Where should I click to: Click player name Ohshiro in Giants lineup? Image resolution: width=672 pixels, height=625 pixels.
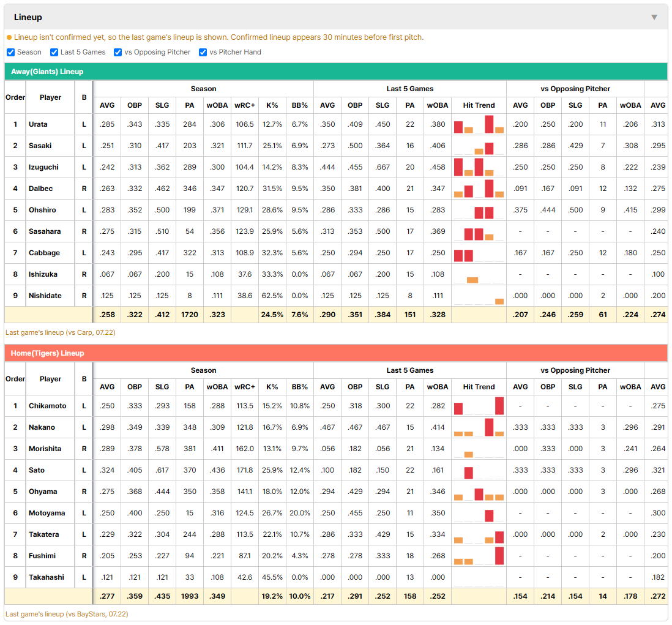click(42, 210)
